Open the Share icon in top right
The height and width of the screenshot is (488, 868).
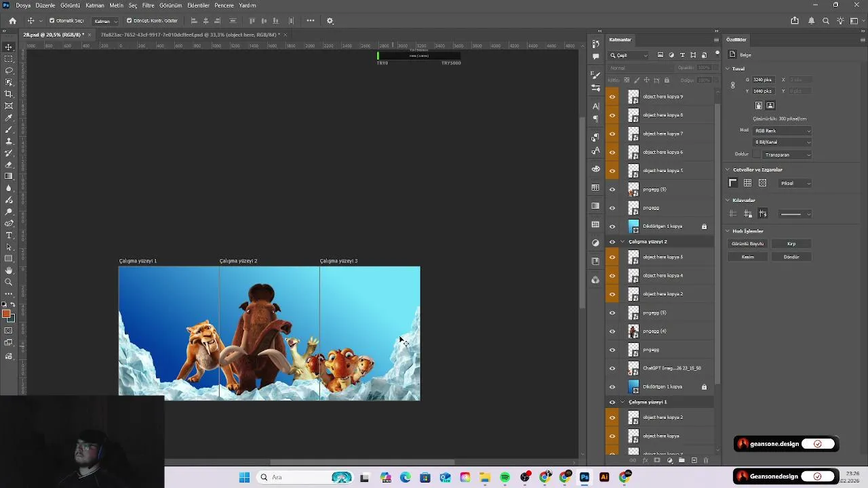point(795,21)
